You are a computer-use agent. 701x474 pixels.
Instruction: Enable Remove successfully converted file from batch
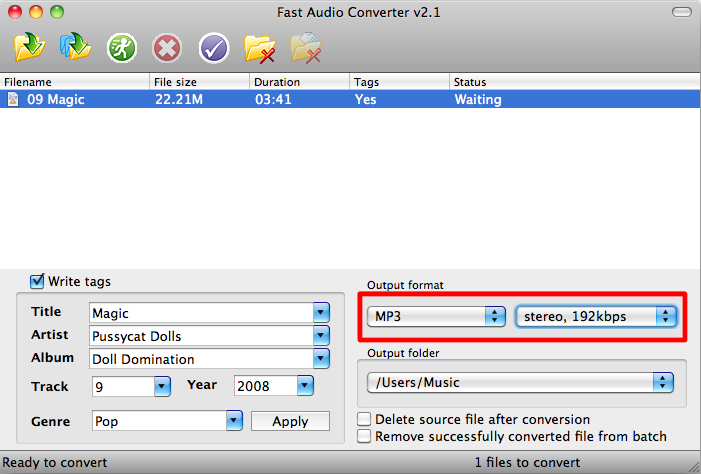pos(364,436)
